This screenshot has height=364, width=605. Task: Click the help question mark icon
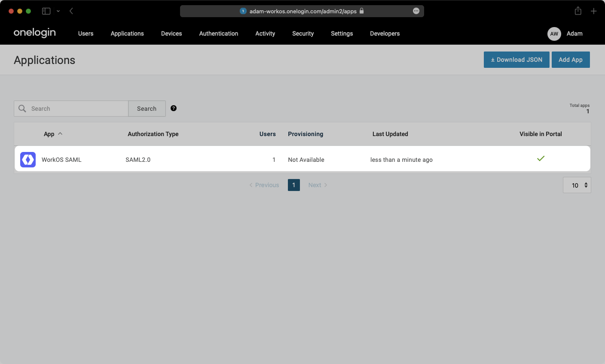pos(174,108)
